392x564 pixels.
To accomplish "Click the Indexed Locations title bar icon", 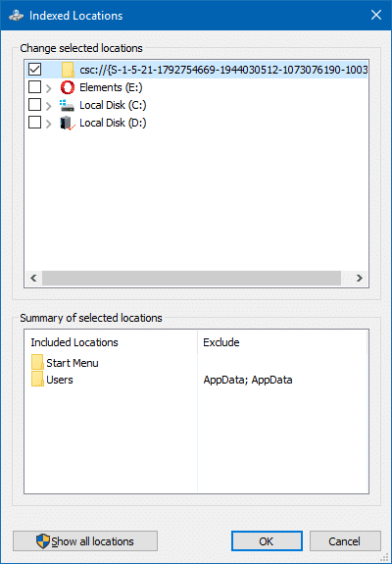I will [16, 16].
